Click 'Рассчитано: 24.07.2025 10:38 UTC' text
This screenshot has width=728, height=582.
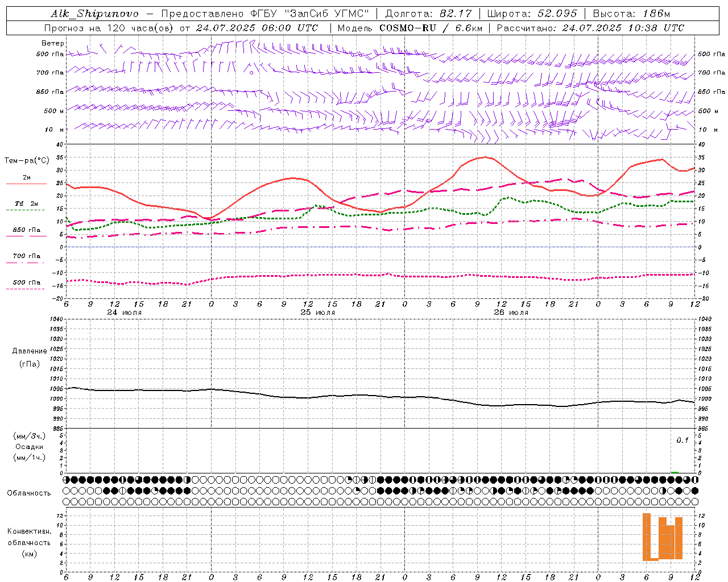pos(590,28)
